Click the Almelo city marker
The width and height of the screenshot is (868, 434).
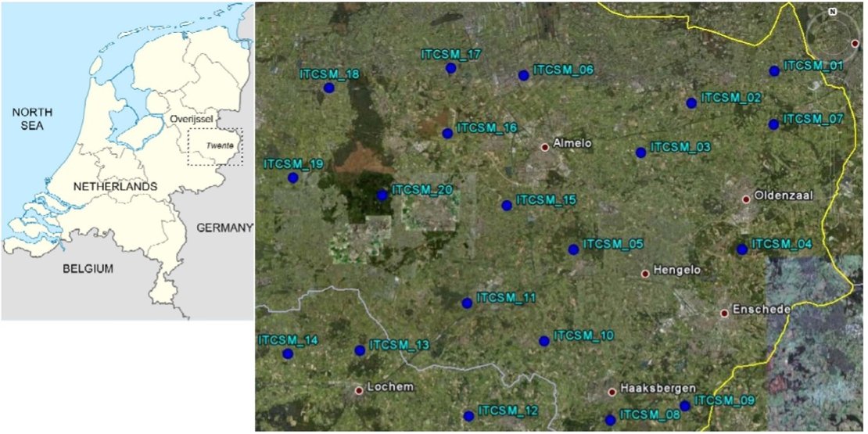pos(545,146)
